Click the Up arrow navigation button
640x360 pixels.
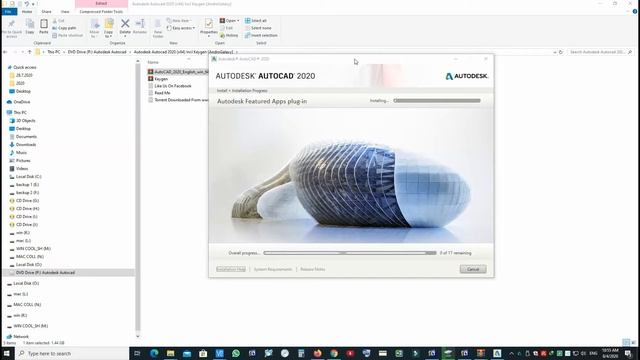(29, 52)
